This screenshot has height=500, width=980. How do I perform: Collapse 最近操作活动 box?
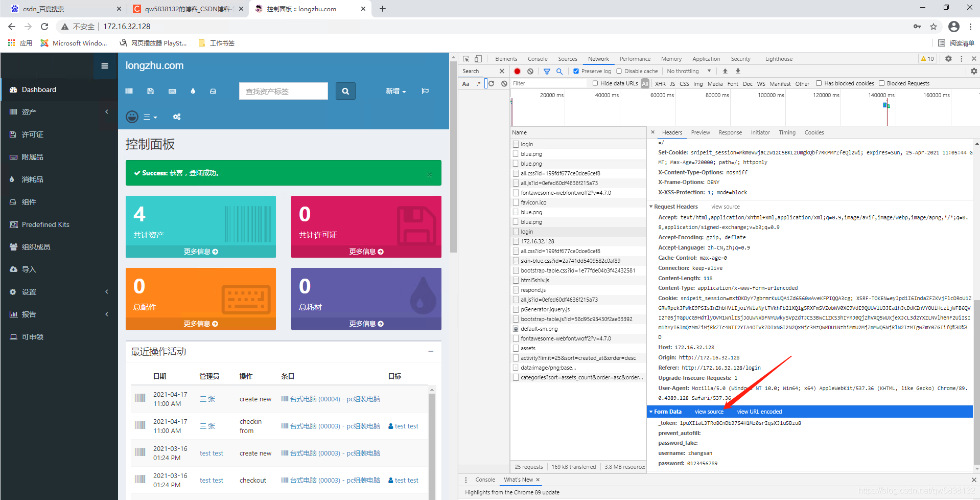[x=431, y=352]
